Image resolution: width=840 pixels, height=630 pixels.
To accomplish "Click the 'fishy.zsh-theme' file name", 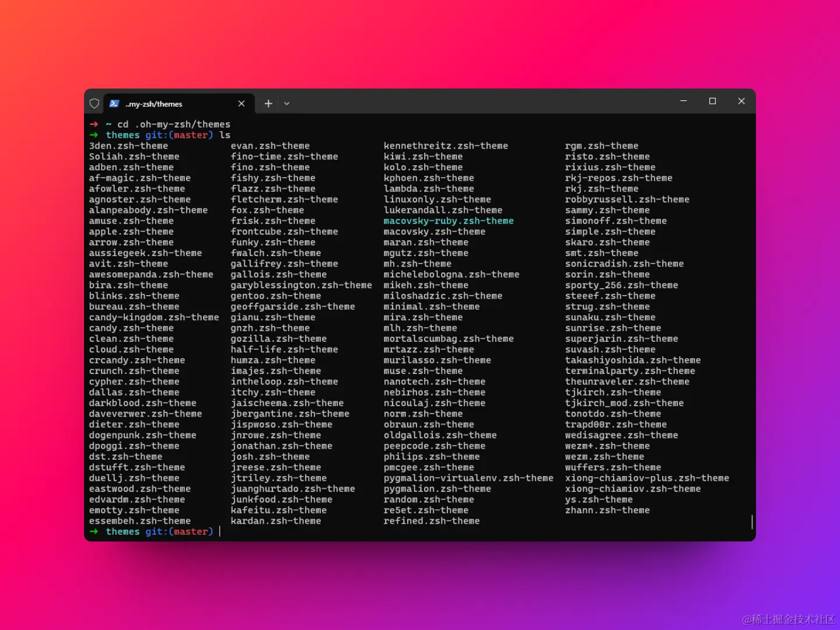I will click(x=273, y=178).
